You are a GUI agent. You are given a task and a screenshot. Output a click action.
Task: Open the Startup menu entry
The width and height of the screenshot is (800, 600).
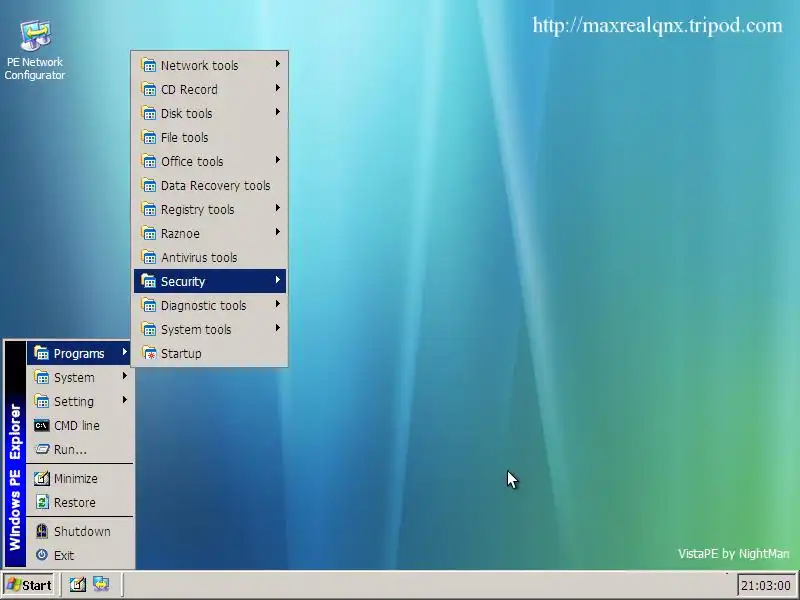(210, 353)
